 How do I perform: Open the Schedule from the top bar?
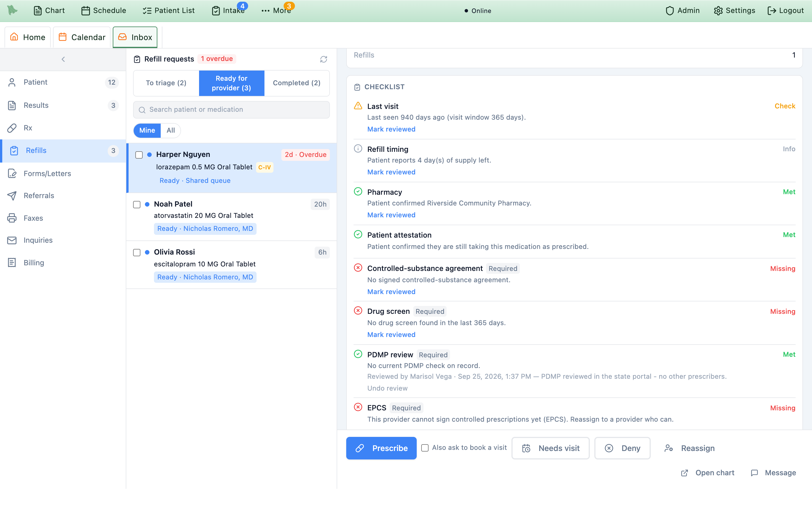coord(104,10)
